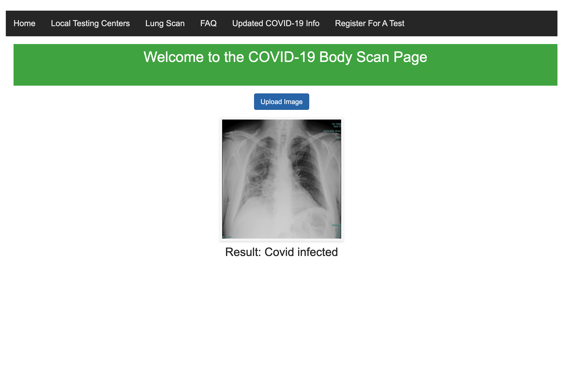Open the Home navigation link

(x=24, y=23)
